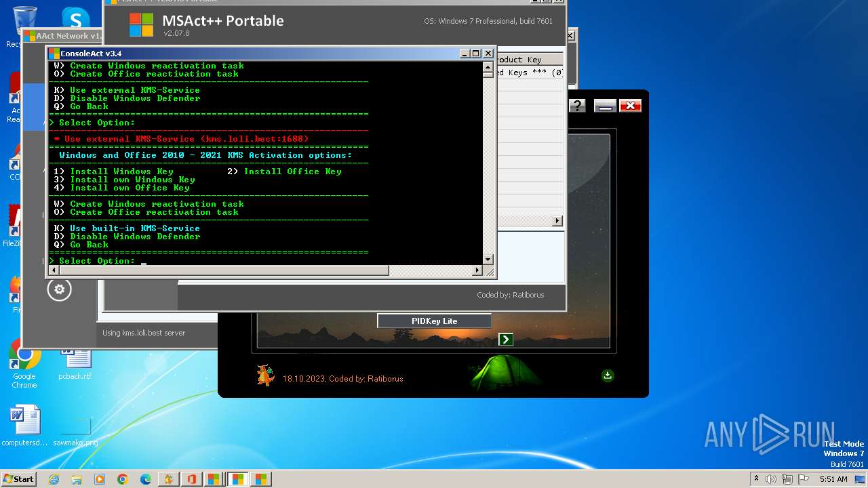Click the MSAct++ Portable Windows logo
868x488 pixels.
tap(142, 25)
